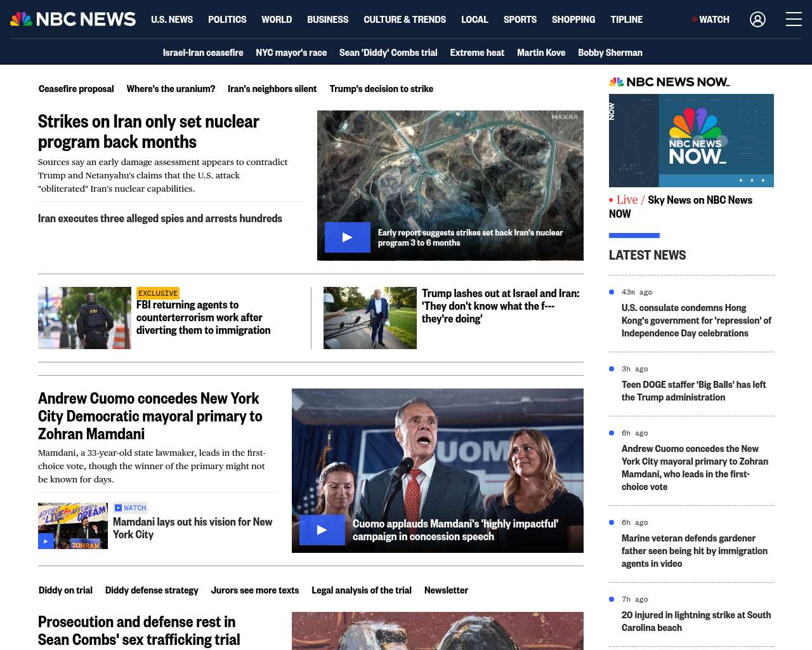Screen dimensions: 812x650
Task: Open Strikes on Iran nuclear program headline
Action: (x=148, y=131)
